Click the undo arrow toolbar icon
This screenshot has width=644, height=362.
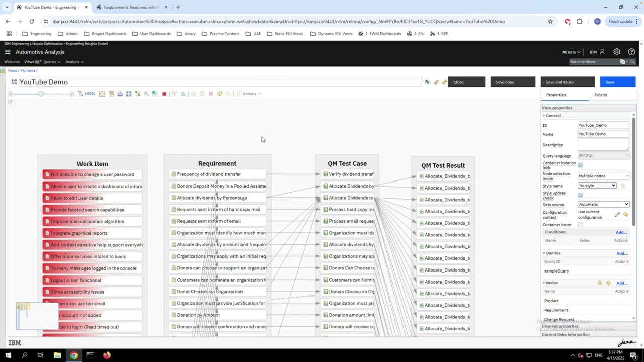pyautogui.click(x=219, y=94)
